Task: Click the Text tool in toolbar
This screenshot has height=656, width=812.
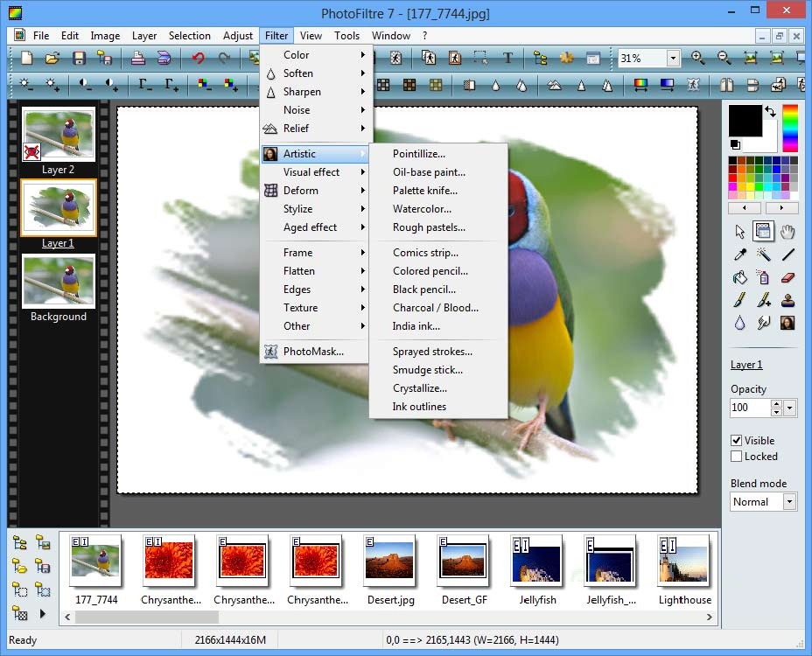Action: coord(507,59)
